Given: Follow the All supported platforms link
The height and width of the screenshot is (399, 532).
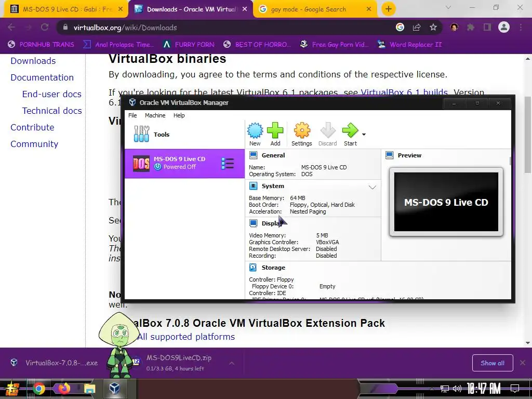Looking at the screenshot, I should point(186,337).
